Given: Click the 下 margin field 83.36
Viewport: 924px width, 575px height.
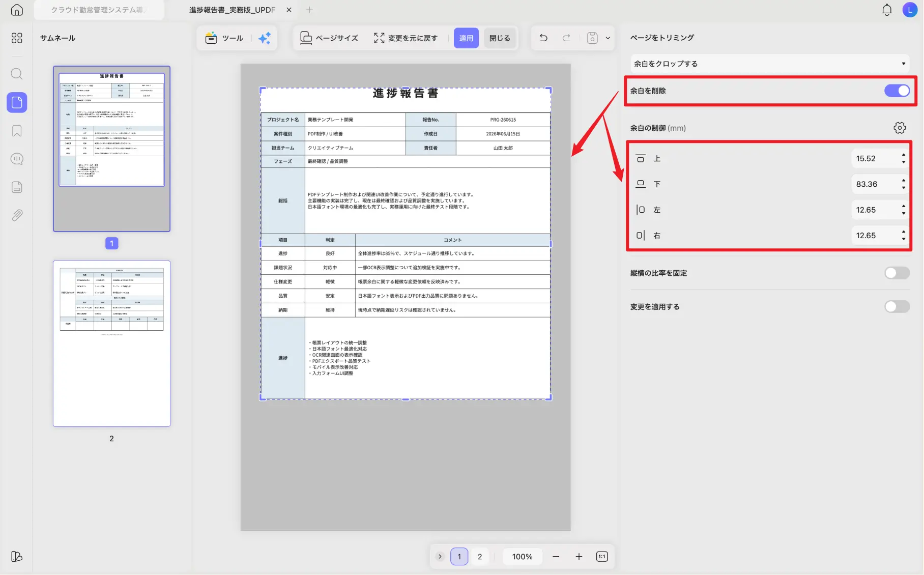Looking at the screenshot, I should point(875,184).
